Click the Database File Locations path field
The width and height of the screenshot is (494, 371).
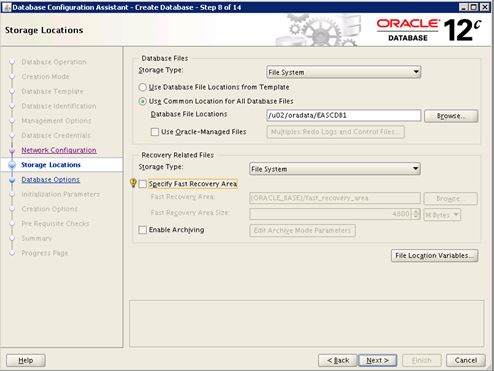point(344,115)
